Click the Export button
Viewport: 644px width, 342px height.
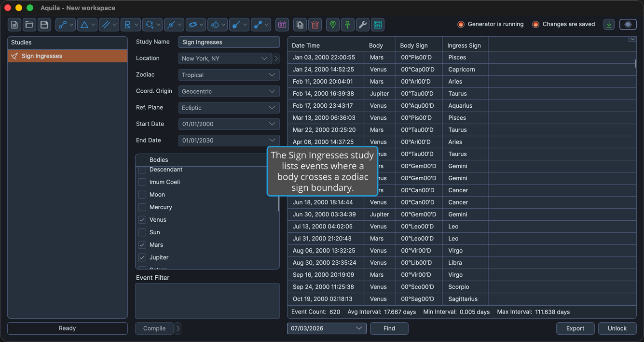[575, 328]
